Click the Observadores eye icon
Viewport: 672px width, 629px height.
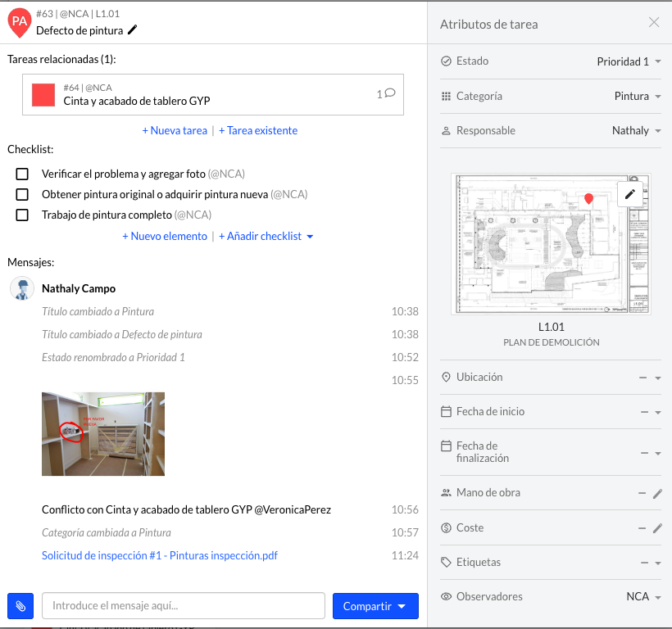click(x=446, y=596)
